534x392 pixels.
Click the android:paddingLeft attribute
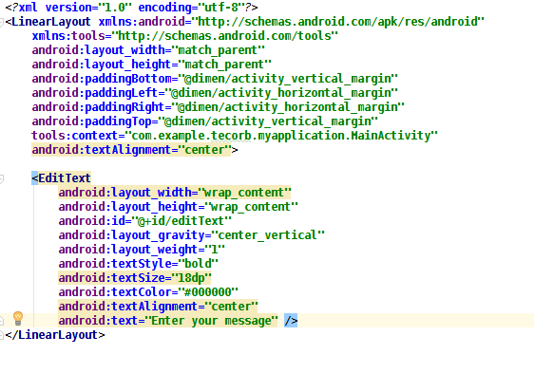tap(215, 93)
